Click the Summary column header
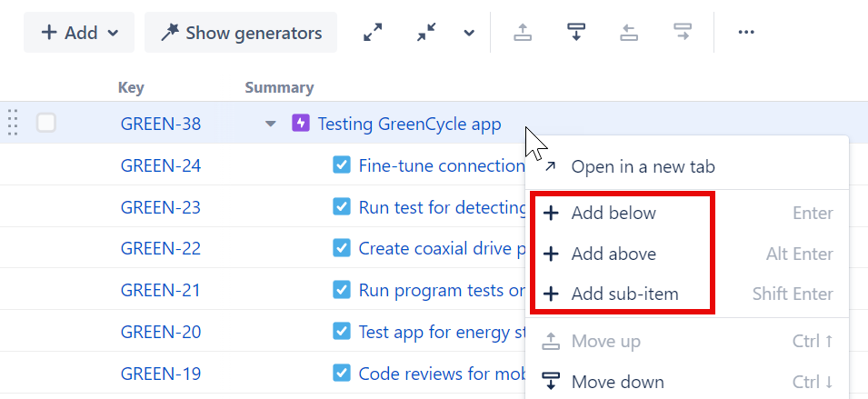The width and height of the screenshot is (868, 399). pos(279,88)
